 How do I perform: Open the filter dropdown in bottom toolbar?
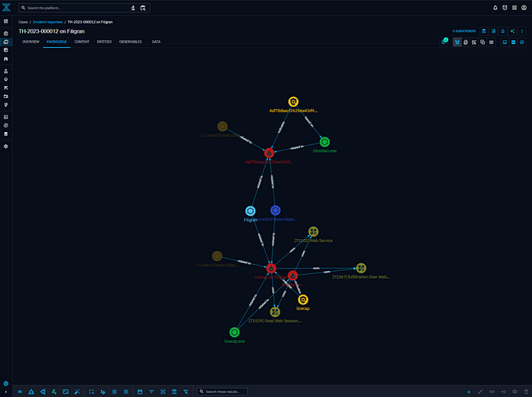coord(151,392)
